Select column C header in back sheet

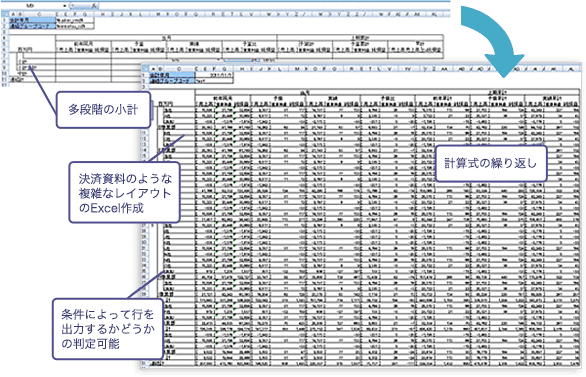(x=39, y=15)
